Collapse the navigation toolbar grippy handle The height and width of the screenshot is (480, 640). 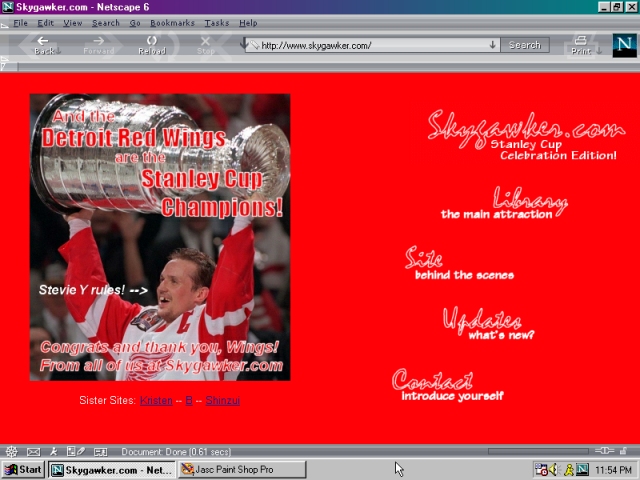4,58
